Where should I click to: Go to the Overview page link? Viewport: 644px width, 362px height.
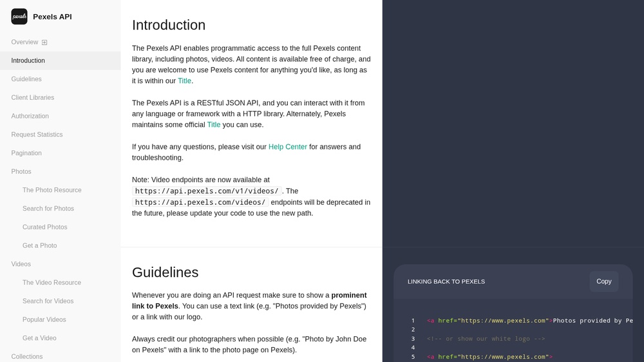tap(24, 42)
